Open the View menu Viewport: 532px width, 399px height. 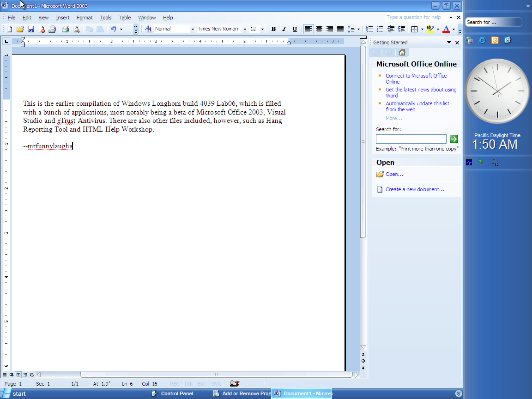(x=43, y=18)
